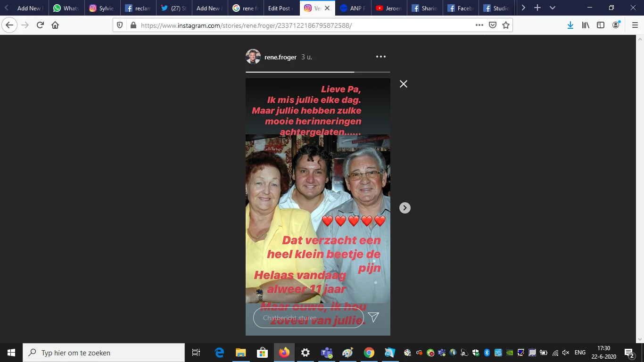The height and width of the screenshot is (362, 644).
Task: Open page actions menu in address bar
Action: point(479,25)
